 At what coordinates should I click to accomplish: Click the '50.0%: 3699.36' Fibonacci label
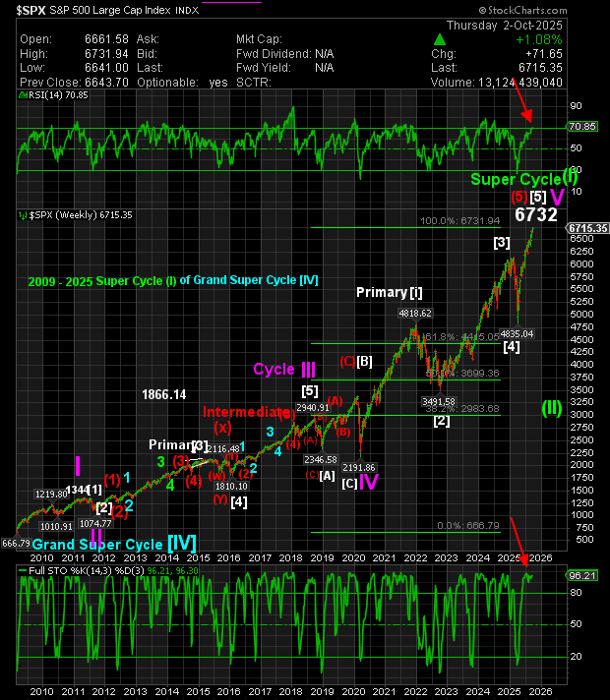point(462,374)
